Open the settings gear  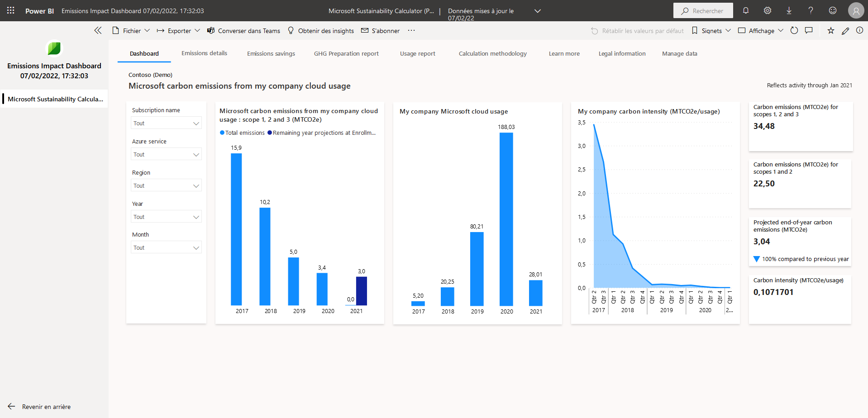coord(768,10)
